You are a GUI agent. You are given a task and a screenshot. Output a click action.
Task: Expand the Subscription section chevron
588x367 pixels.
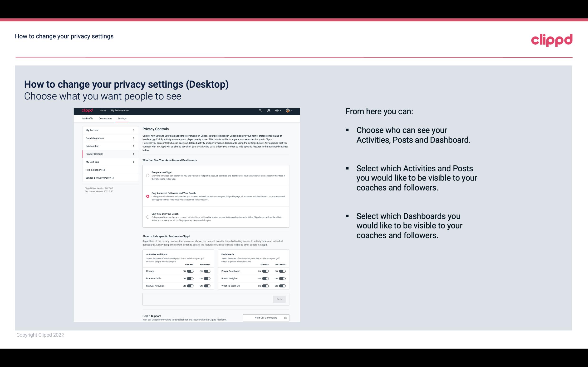(134, 146)
